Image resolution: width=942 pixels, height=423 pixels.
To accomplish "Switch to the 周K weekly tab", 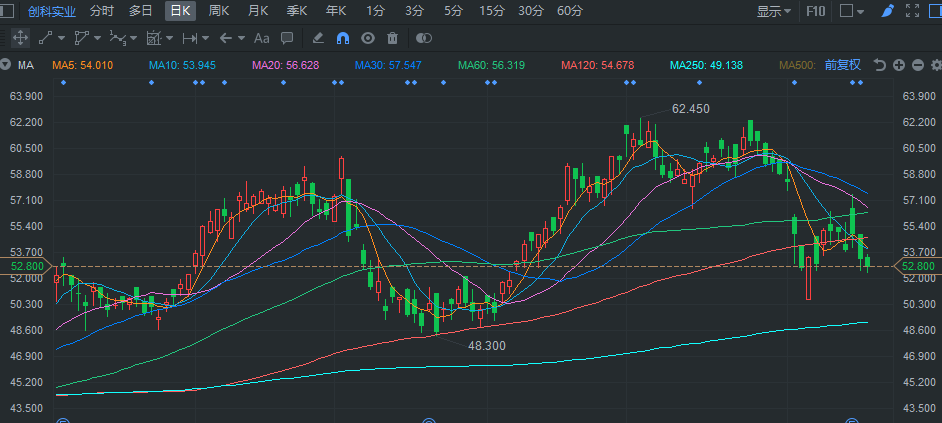I will pyautogui.click(x=219, y=11).
